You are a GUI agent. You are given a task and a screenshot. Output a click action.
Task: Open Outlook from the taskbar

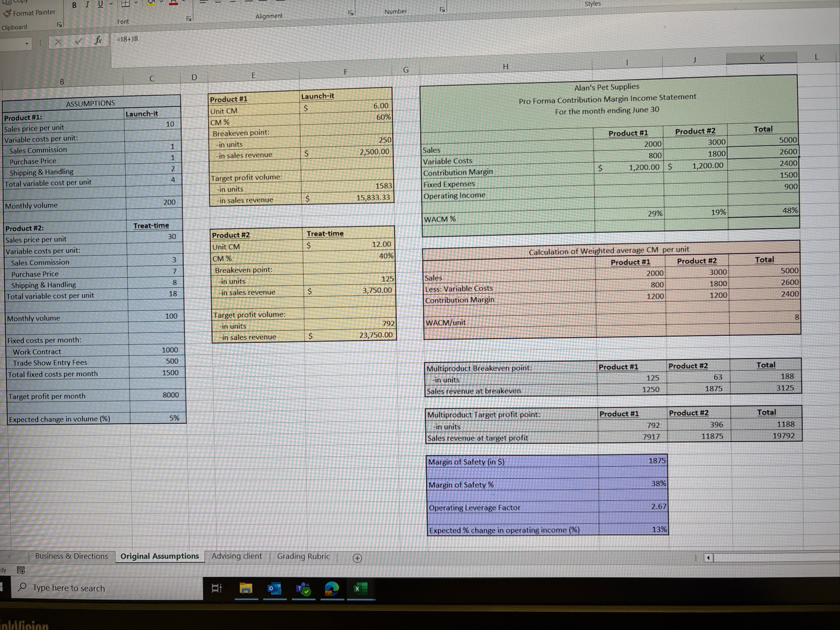pos(275,588)
